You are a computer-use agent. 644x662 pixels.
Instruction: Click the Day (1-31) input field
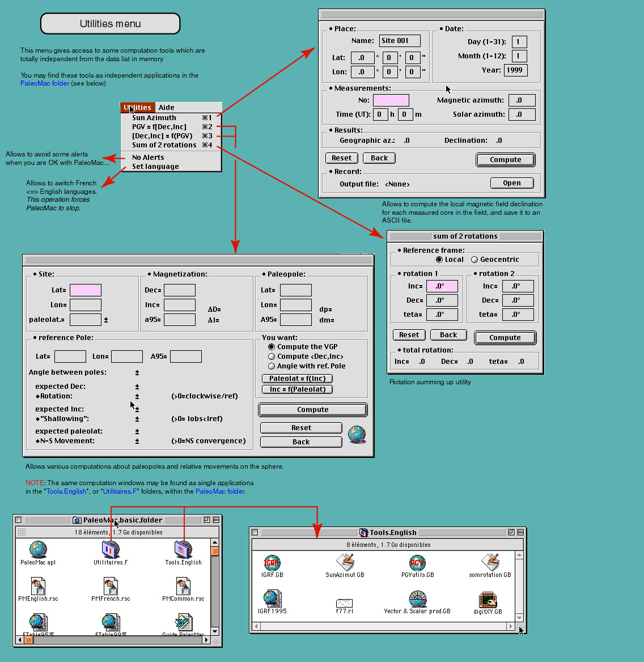(519, 42)
